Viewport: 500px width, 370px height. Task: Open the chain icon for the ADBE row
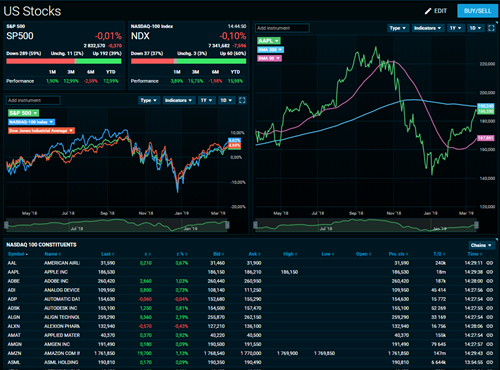tap(489, 281)
